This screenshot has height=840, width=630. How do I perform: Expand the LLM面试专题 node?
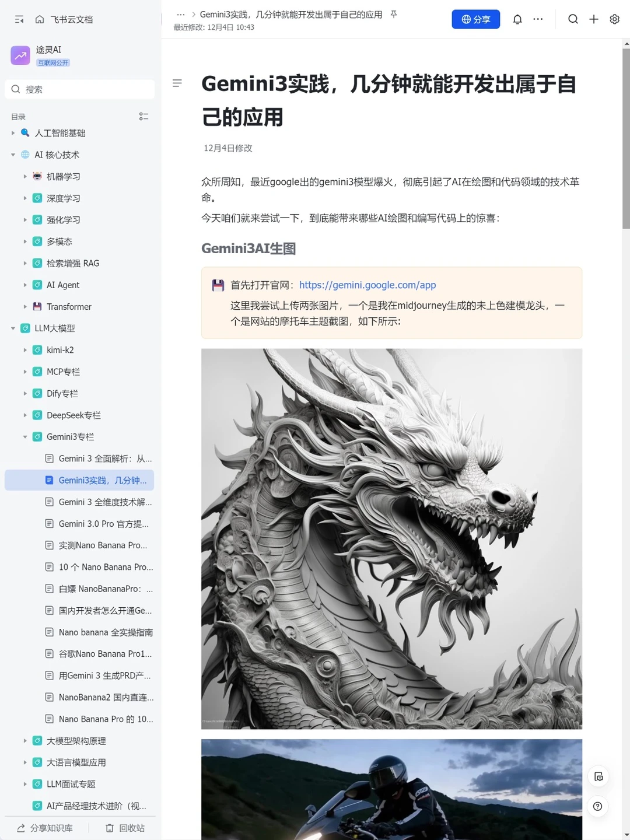(x=25, y=784)
